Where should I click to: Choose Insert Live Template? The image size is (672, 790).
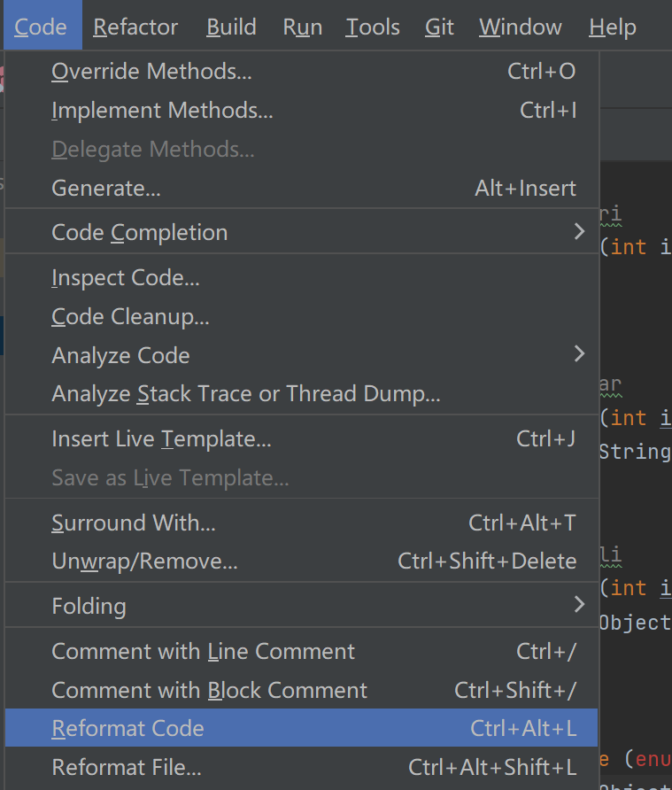161,439
